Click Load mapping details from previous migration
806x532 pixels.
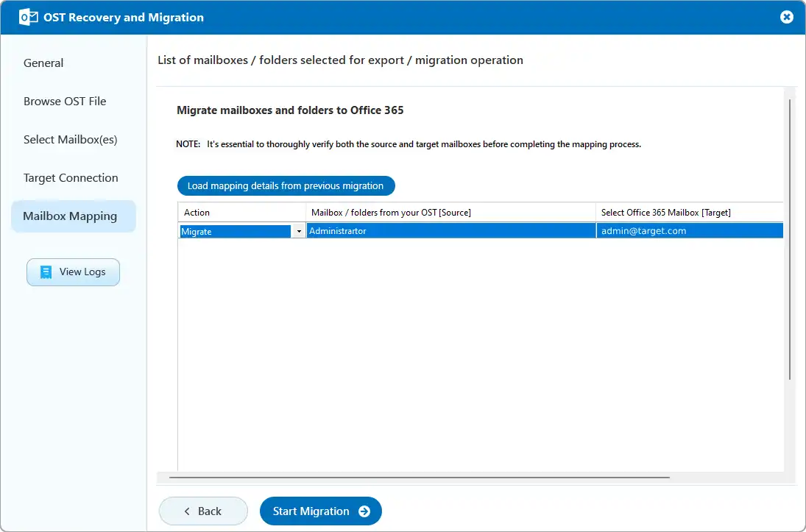click(286, 185)
